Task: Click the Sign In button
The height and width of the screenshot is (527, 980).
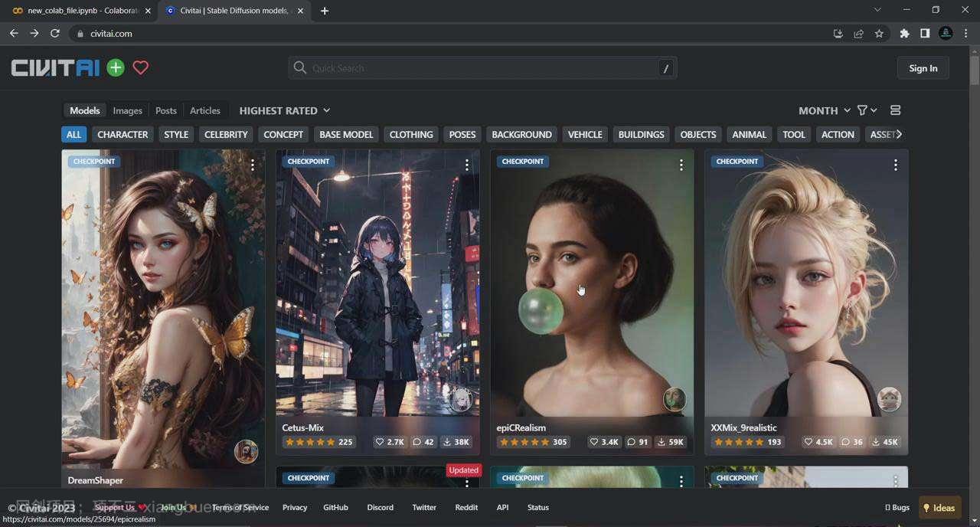Action: coord(923,68)
